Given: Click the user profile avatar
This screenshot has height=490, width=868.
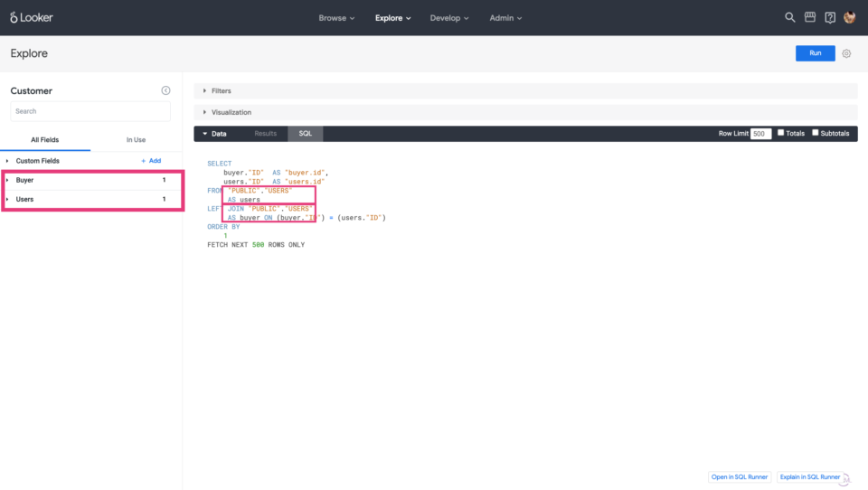Looking at the screenshot, I should (850, 17).
